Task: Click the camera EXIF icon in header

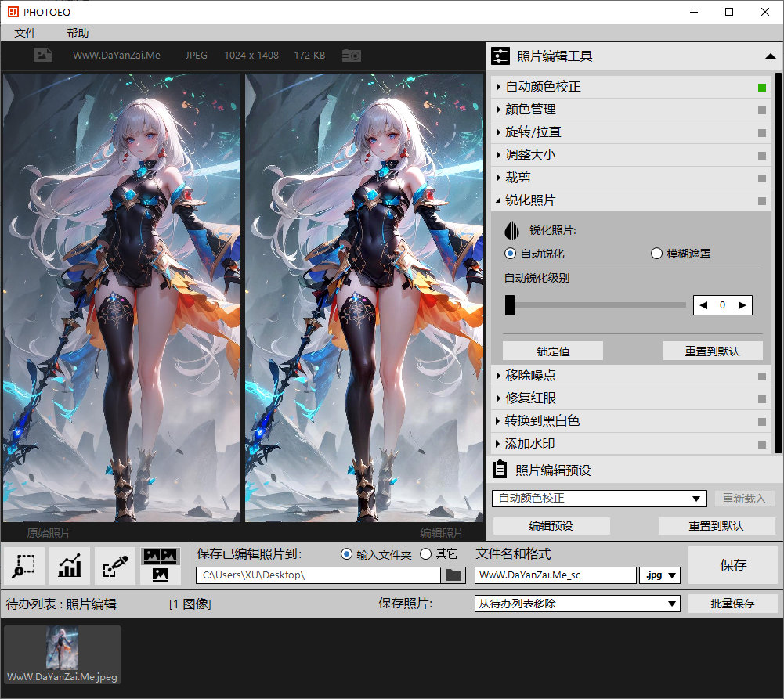Action: click(352, 55)
